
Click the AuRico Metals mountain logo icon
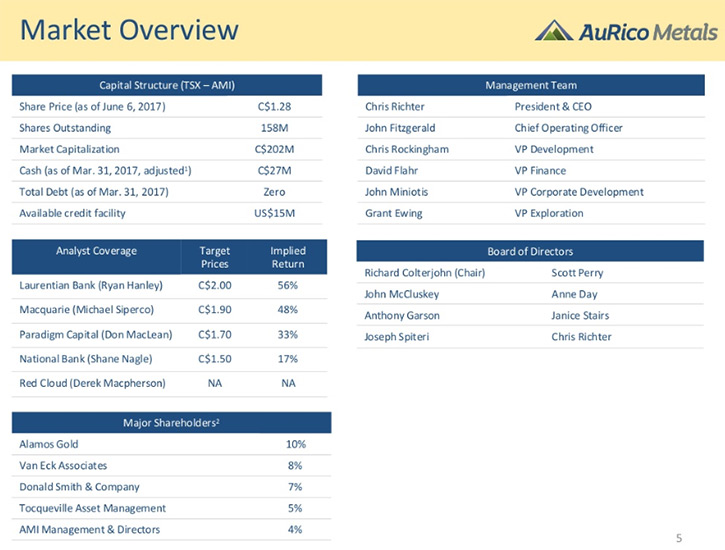pyautogui.click(x=554, y=31)
